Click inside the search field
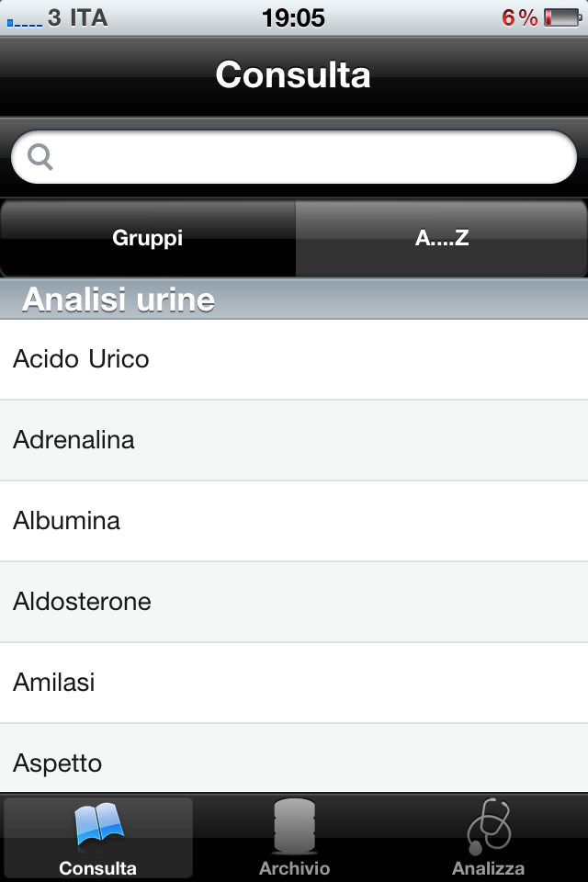The image size is (588, 882). tap(294, 157)
